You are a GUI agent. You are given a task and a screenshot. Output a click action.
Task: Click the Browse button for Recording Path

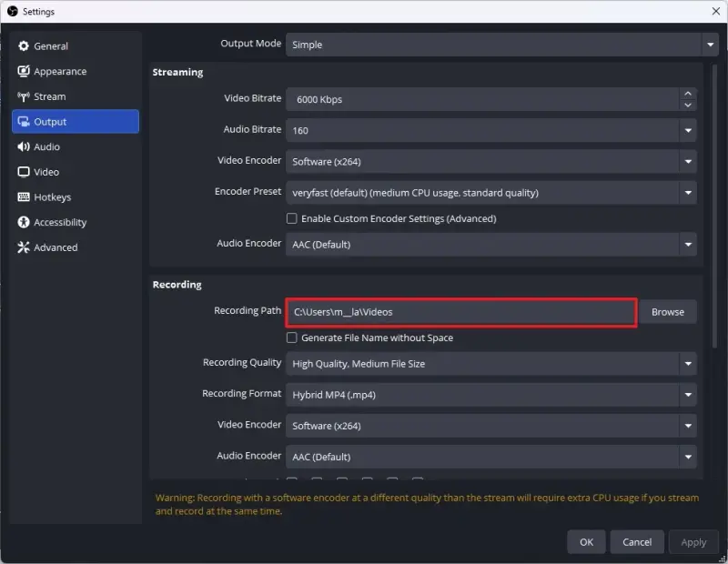[x=668, y=312]
